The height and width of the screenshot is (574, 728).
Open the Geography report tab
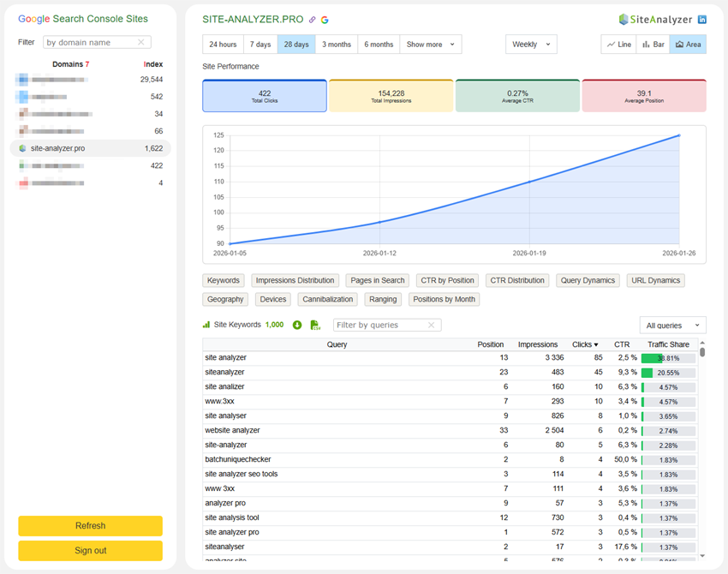pos(224,299)
